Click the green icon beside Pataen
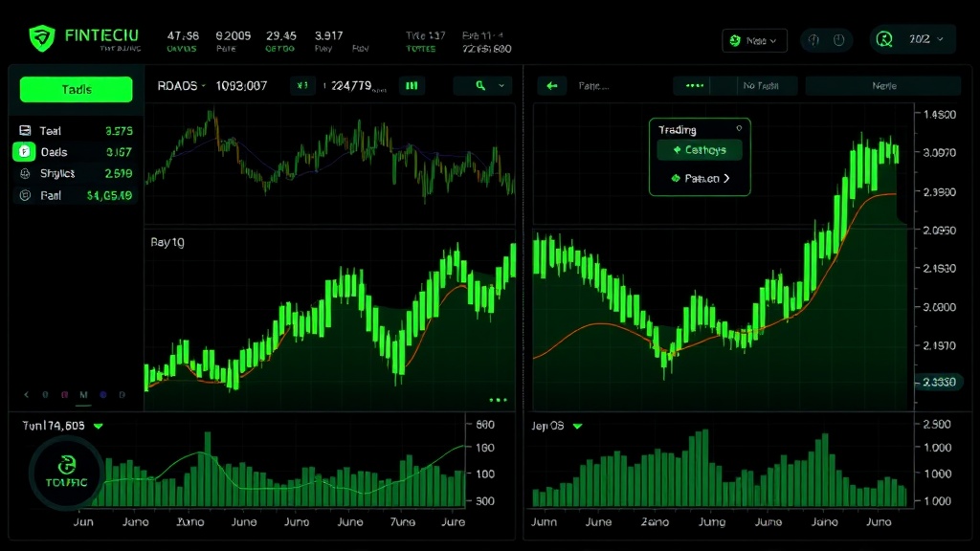The width and height of the screenshot is (980, 551). (676, 178)
